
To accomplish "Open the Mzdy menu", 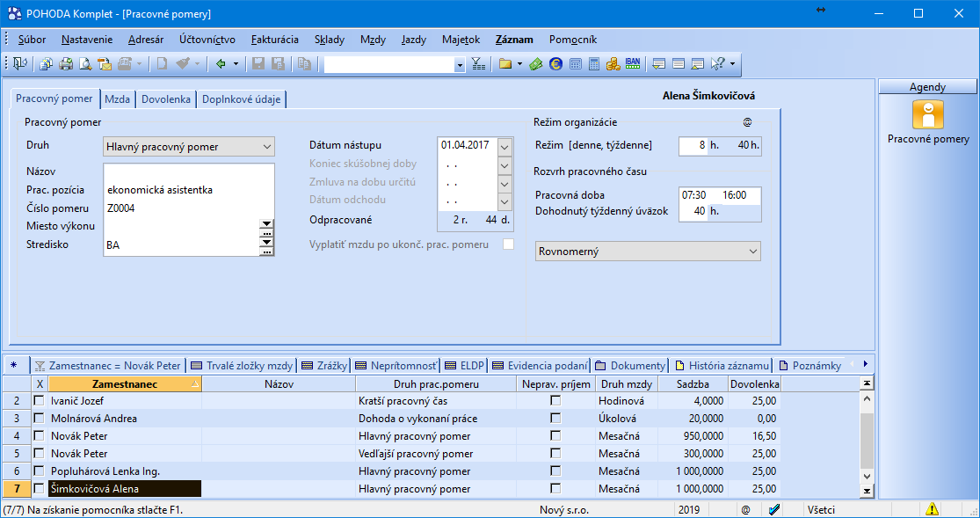I will [x=373, y=40].
